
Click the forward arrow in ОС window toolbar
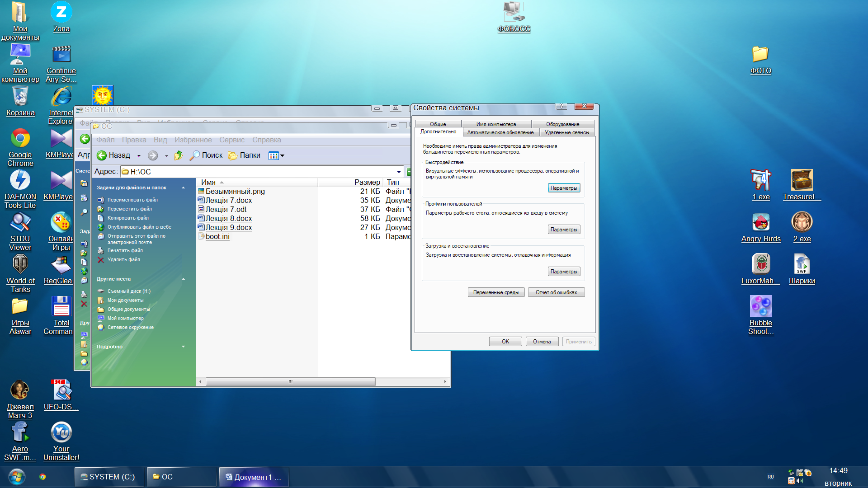click(153, 155)
